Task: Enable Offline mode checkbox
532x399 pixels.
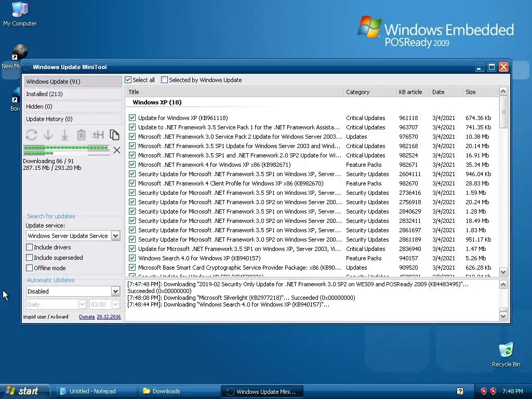Action: pos(30,268)
